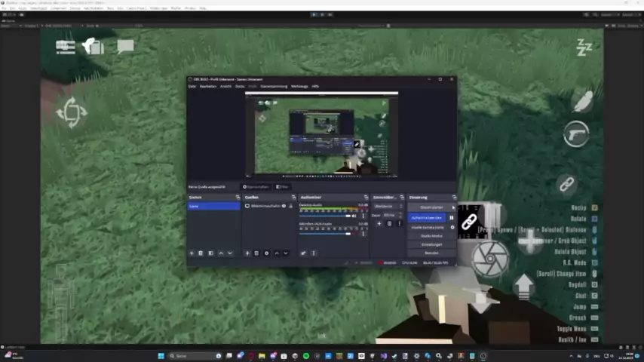Click the camera shutter aperture icon
The height and width of the screenshot is (362, 644).
[489, 258]
